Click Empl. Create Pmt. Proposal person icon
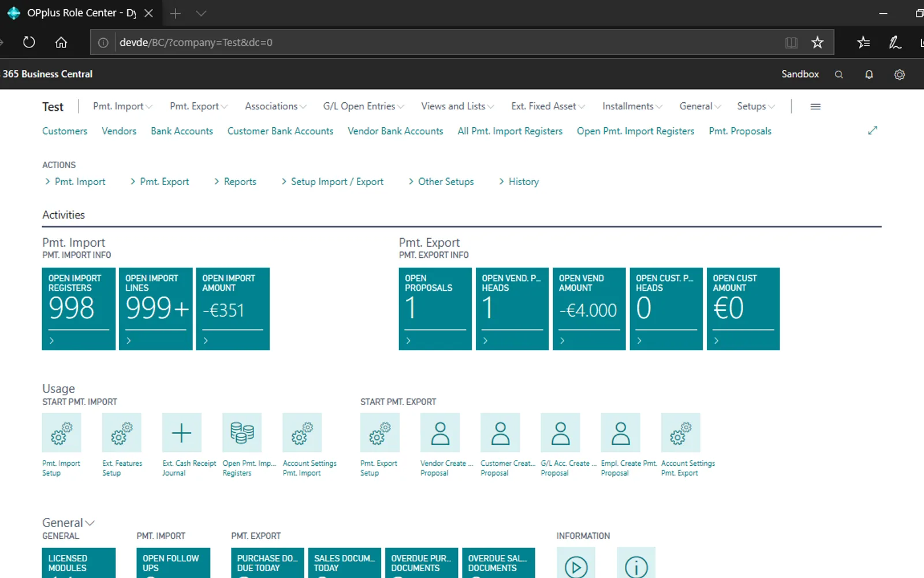The height and width of the screenshot is (578, 924). [x=620, y=432]
